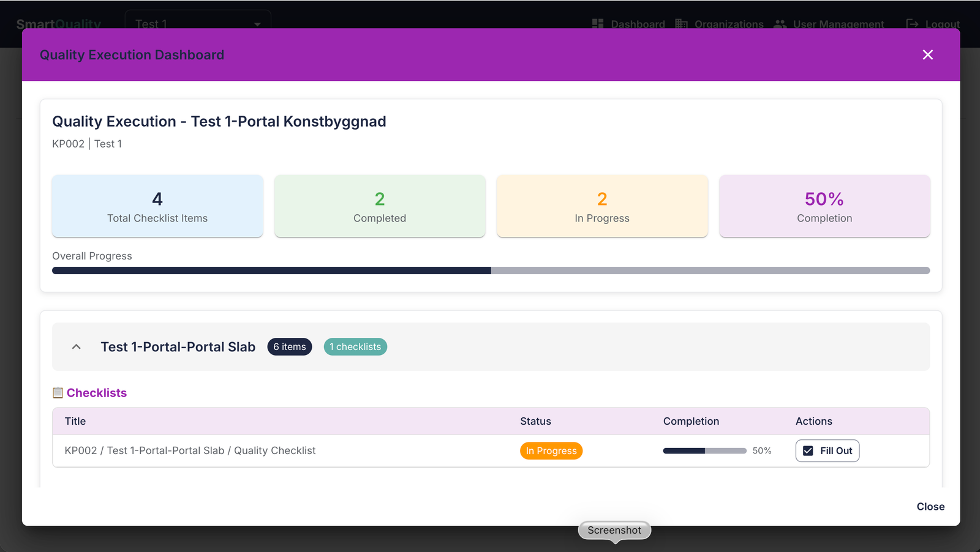
Task: Click the Actions column header
Action: 814,422
